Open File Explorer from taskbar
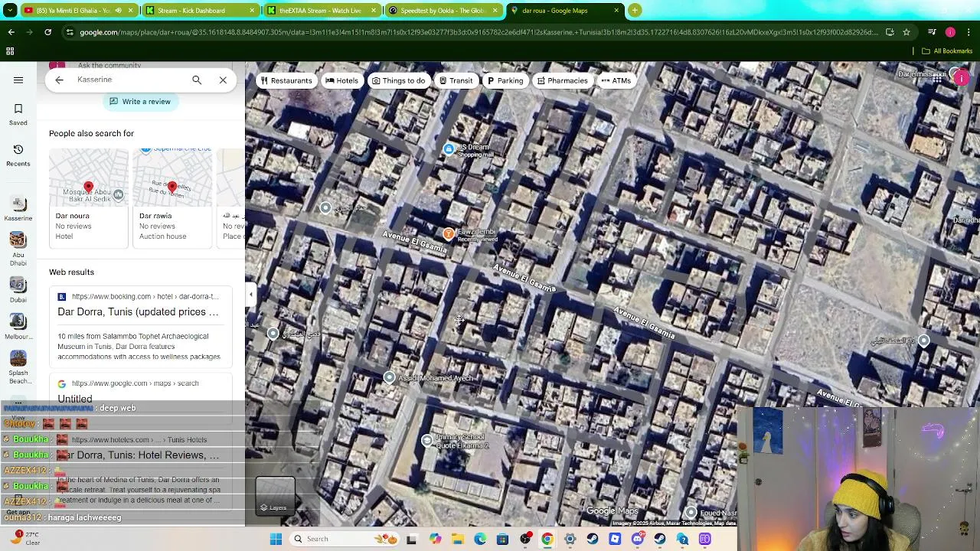 [457, 539]
